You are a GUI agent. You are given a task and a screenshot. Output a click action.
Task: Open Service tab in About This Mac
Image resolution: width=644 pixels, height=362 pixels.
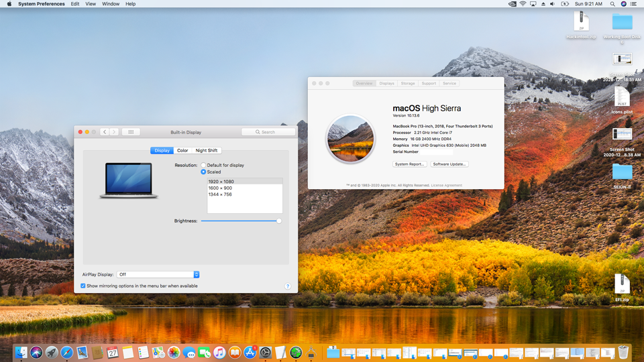coord(449,83)
